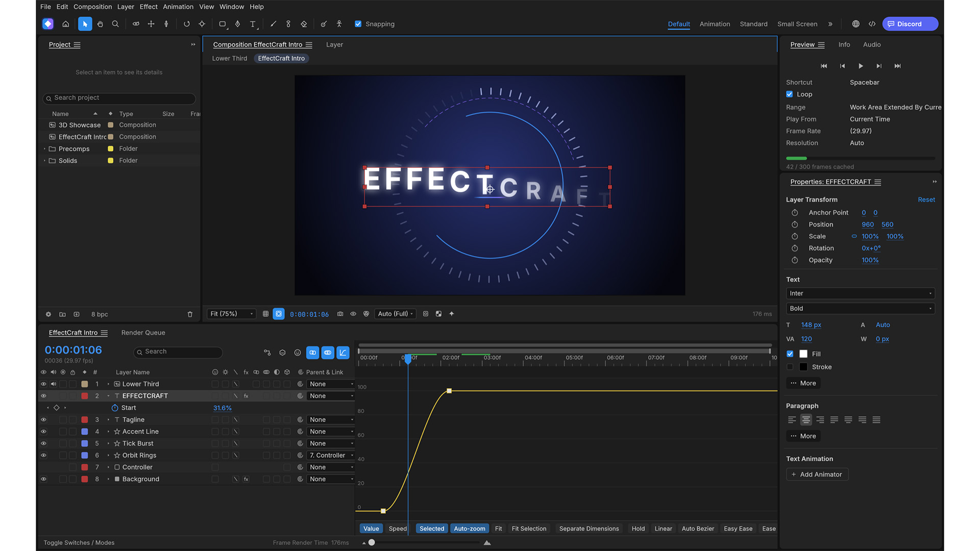Open the Composition menu
Image resolution: width=980 pixels, height=551 pixels.
[x=92, y=7]
